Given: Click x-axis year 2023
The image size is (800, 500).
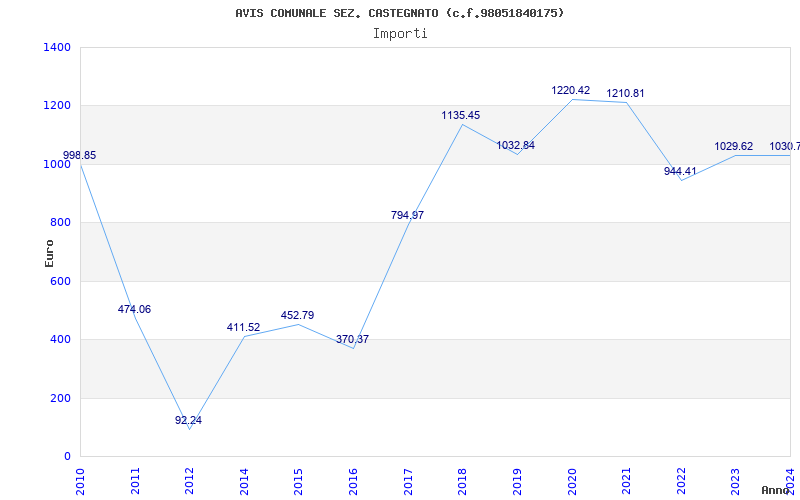Looking at the screenshot, I should [735, 481].
